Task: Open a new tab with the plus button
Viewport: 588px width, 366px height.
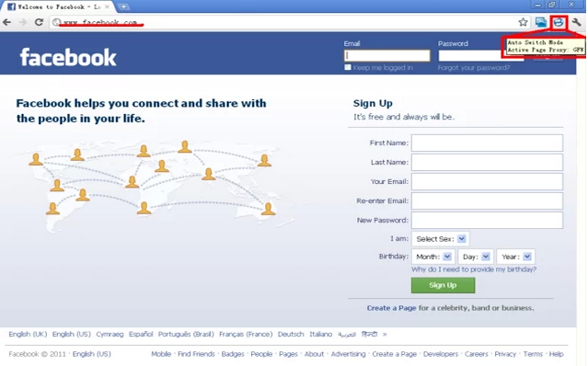Action: click(x=122, y=6)
